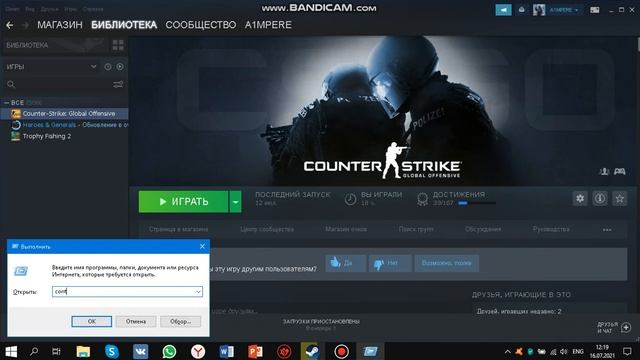640x360 pixels.
Task: Launch Yandex Browser from the taskbar
Action: coord(198,351)
